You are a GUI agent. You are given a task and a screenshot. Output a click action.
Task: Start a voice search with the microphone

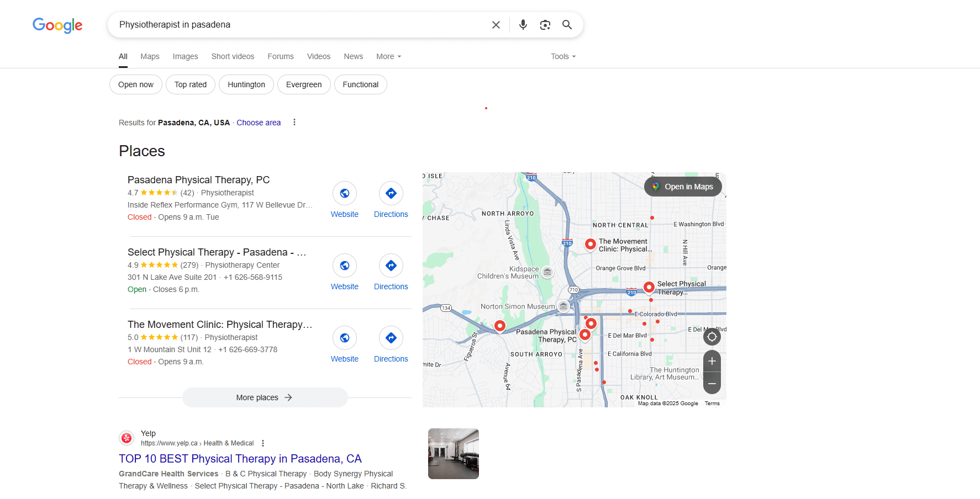tap(523, 24)
